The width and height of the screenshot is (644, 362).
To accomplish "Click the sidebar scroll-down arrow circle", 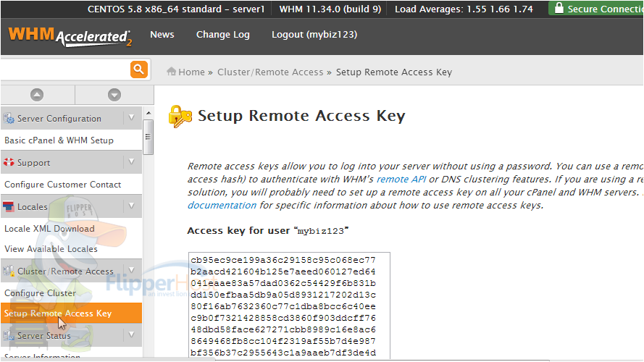I will coord(114,95).
